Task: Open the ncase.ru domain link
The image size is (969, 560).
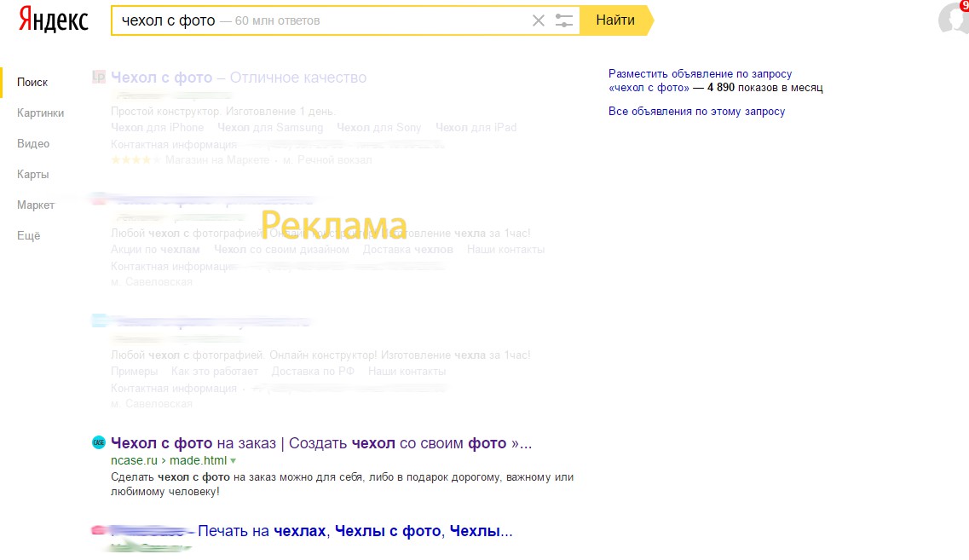Action: (x=134, y=460)
